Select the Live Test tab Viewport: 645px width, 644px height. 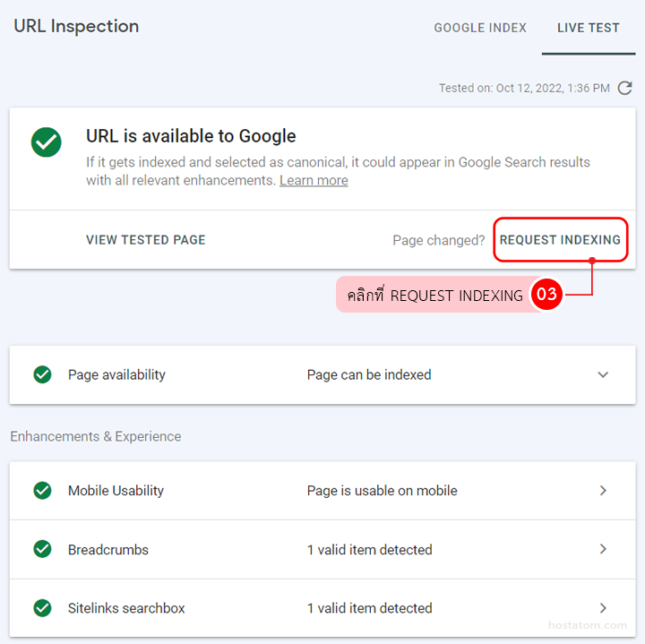(x=588, y=28)
